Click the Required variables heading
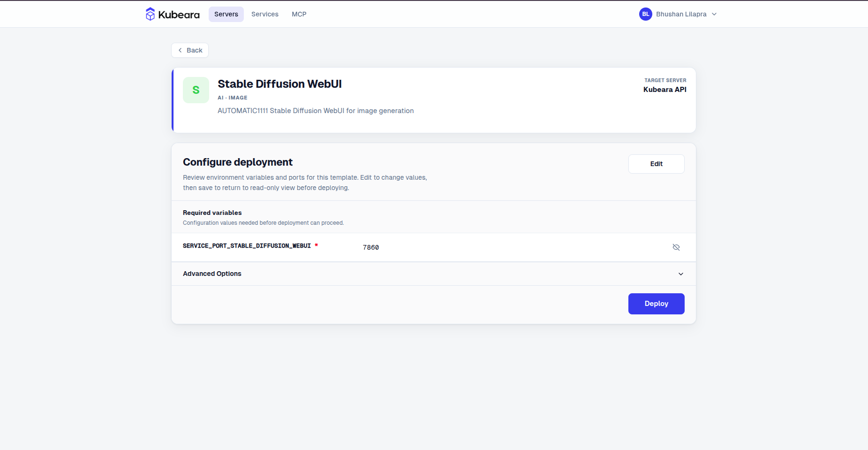This screenshot has height=450, width=868. click(x=212, y=213)
